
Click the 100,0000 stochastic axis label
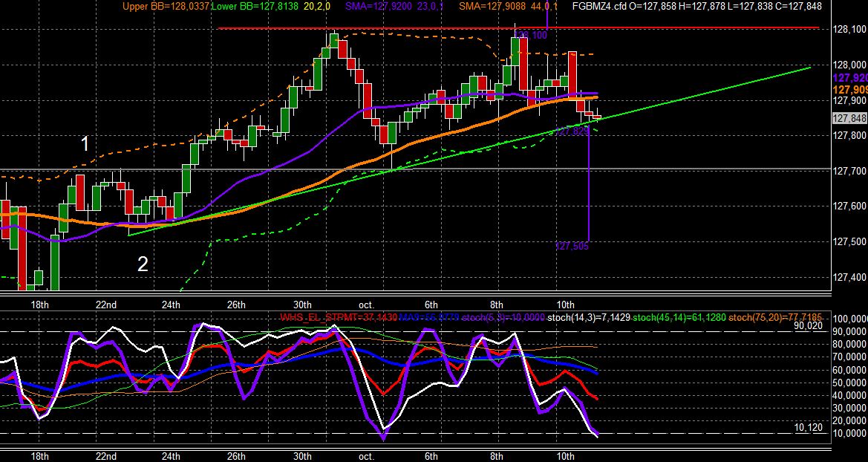coord(849,319)
